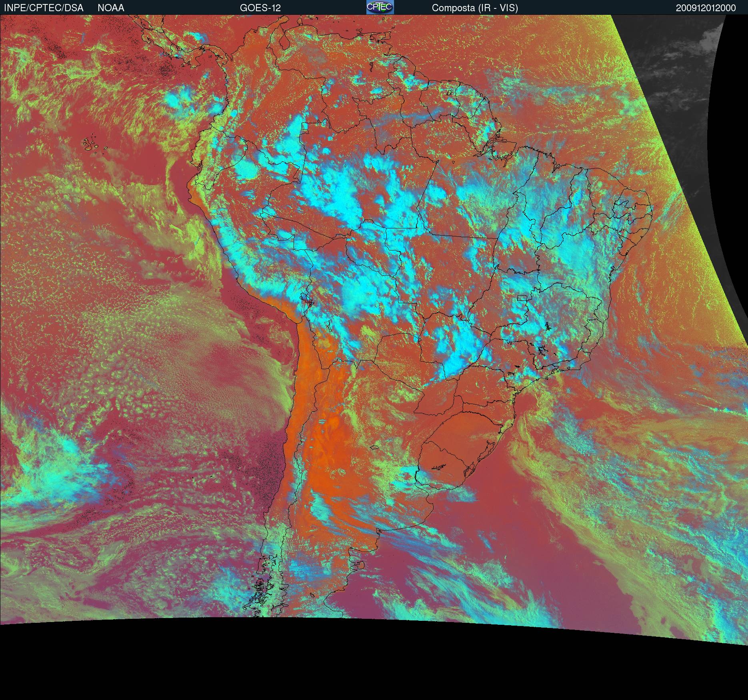This screenshot has height=700, width=748.
Task: Select the INPE/CPTEC/DSA header label
Action: coord(44,8)
